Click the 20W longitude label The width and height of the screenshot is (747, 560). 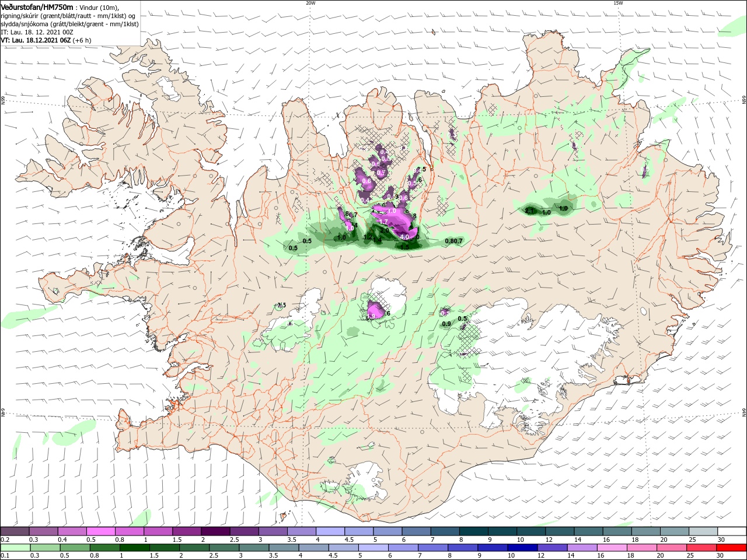[310, 3]
